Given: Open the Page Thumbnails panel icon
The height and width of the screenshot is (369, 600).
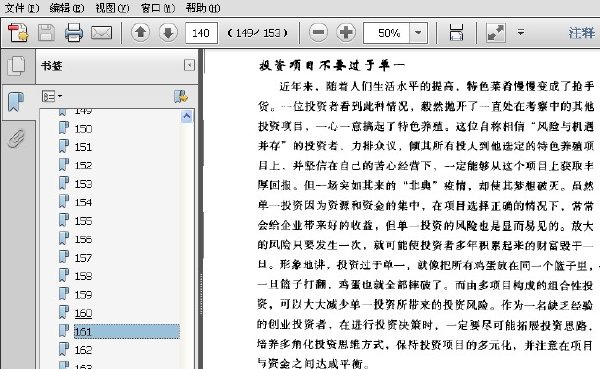Looking at the screenshot, I should pos(16,66).
